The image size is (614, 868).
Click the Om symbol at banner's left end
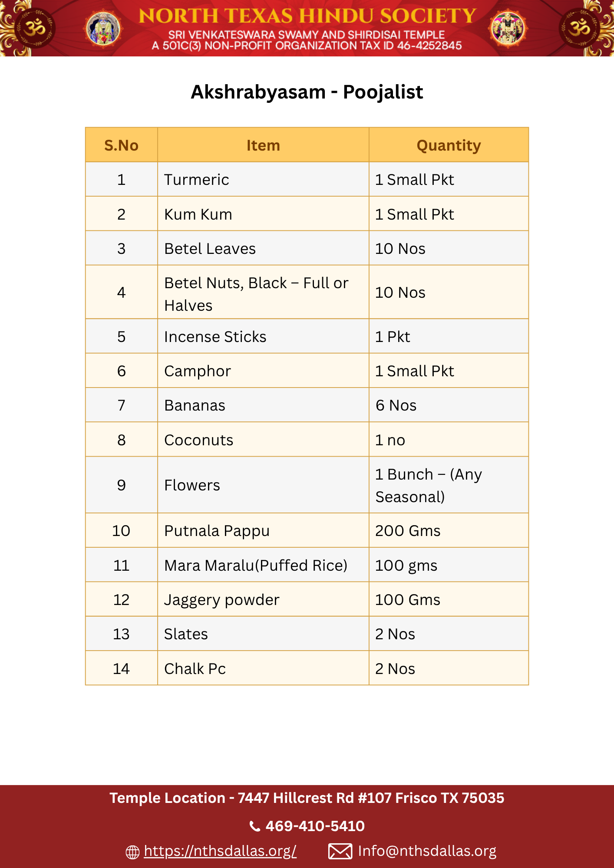[x=34, y=29]
